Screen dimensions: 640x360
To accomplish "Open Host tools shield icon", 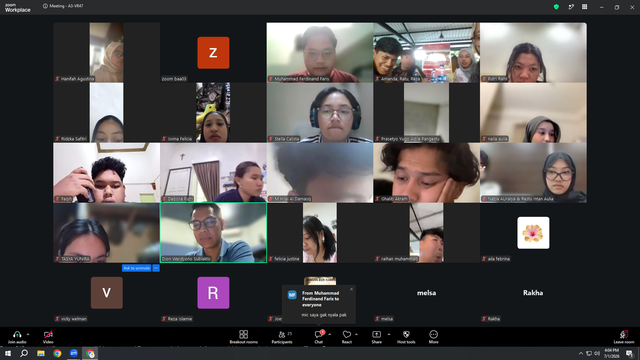I will pos(406,334).
